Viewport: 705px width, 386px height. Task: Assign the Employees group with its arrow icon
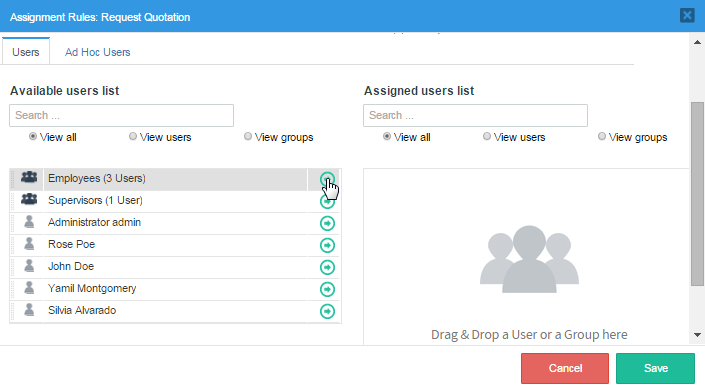coord(327,179)
